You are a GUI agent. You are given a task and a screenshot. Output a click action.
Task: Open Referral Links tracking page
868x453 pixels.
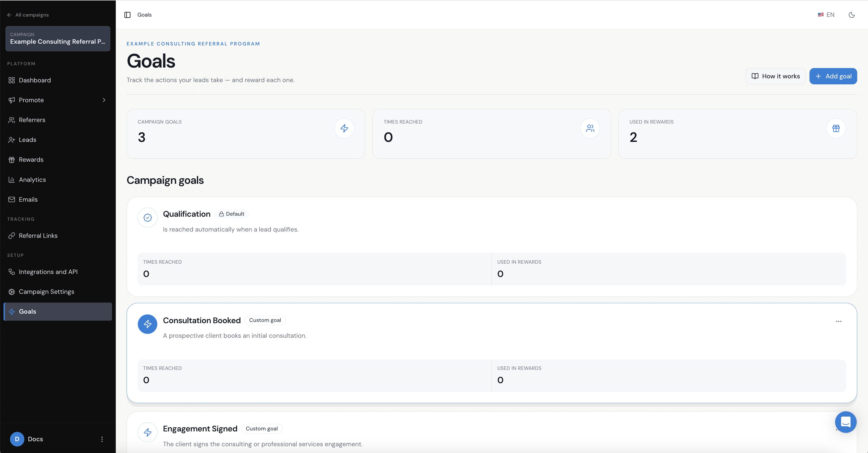[x=58, y=236]
